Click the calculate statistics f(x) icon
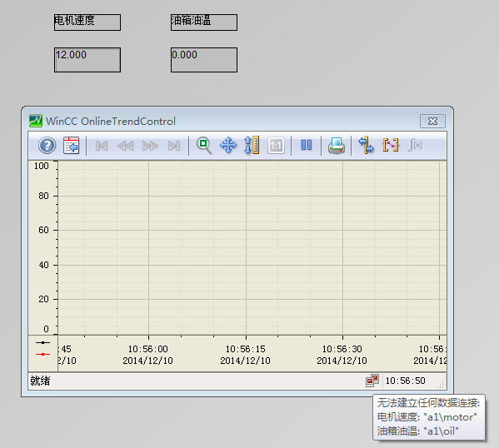The width and height of the screenshot is (499, 448). (415, 145)
